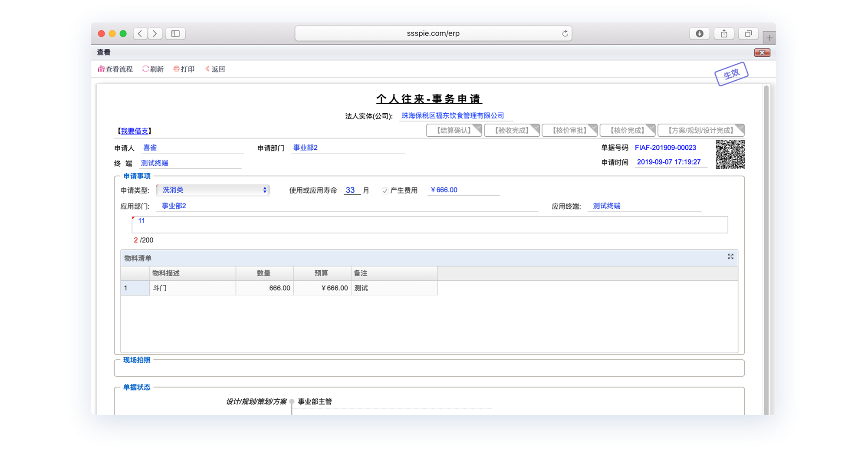Screen dimensions: 868x450
Task: Click the 备注 column header
Action: click(394, 273)
